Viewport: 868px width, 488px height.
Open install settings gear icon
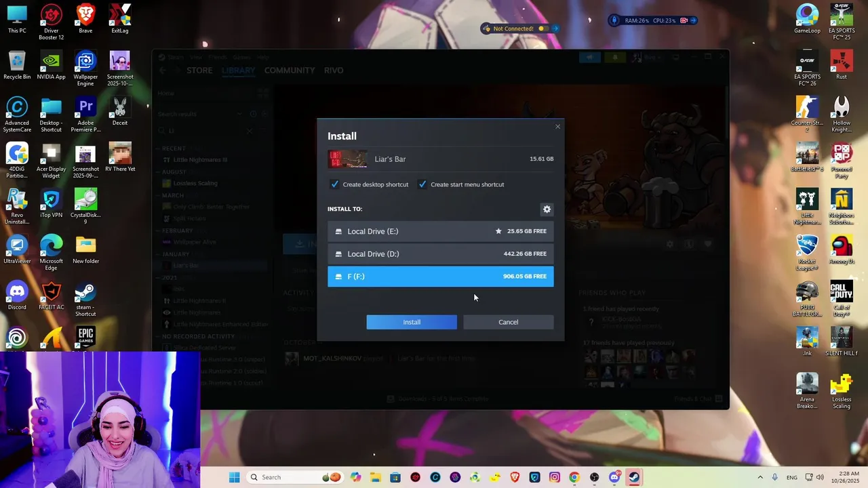coord(547,209)
